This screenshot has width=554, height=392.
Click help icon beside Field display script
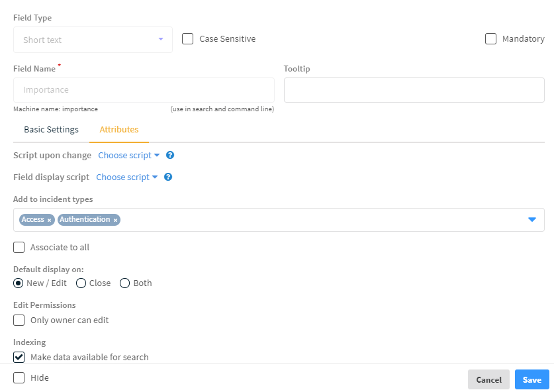[x=168, y=177]
